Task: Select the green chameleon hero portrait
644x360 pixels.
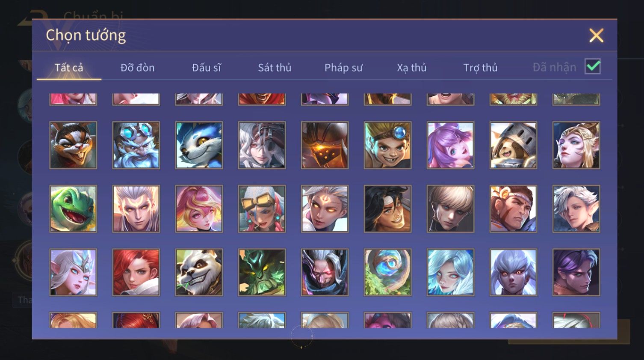Action: click(73, 209)
